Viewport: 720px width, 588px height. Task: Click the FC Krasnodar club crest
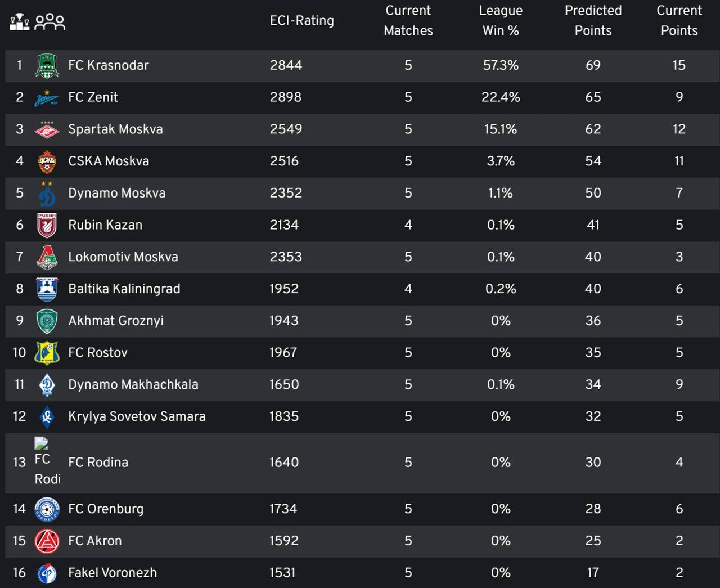[x=47, y=66]
